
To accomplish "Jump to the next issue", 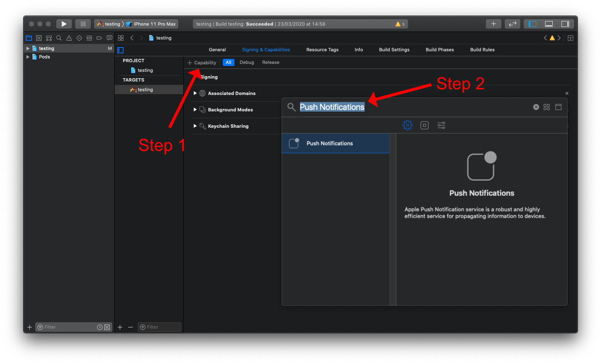I will (x=559, y=38).
